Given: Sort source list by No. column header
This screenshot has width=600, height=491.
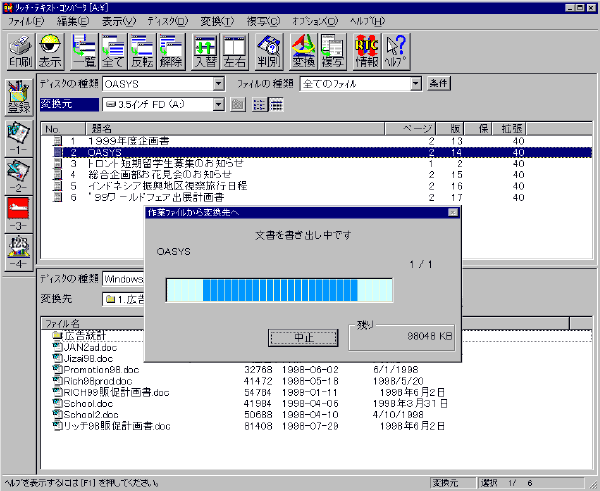Looking at the screenshot, I should point(64,129).
